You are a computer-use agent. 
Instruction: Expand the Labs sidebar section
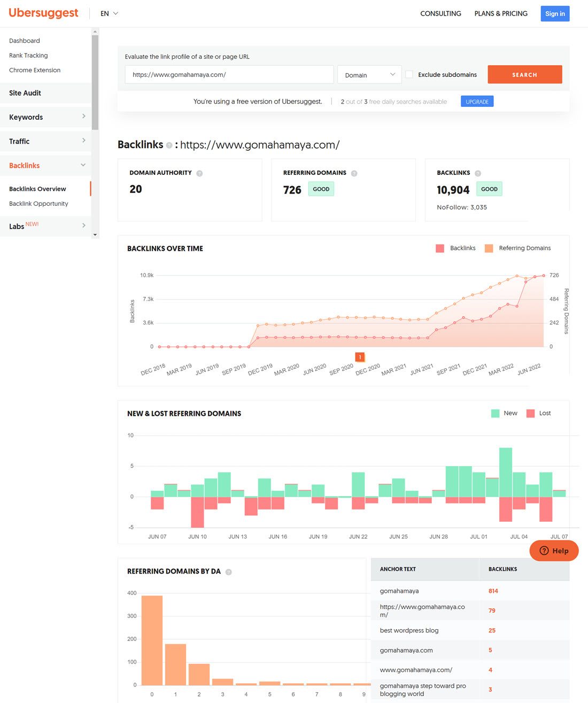pyautogui.click(x=45, y=226)
